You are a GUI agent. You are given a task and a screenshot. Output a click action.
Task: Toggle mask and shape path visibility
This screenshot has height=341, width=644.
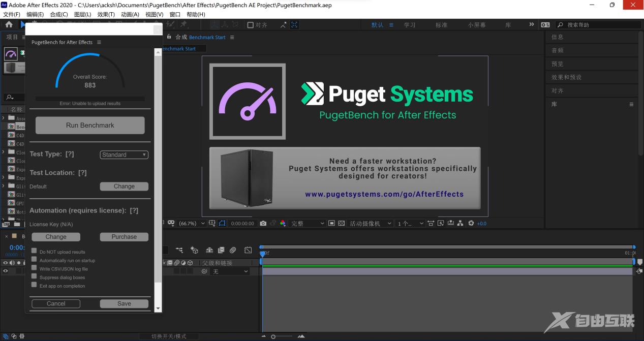click(x=222, y=223)
